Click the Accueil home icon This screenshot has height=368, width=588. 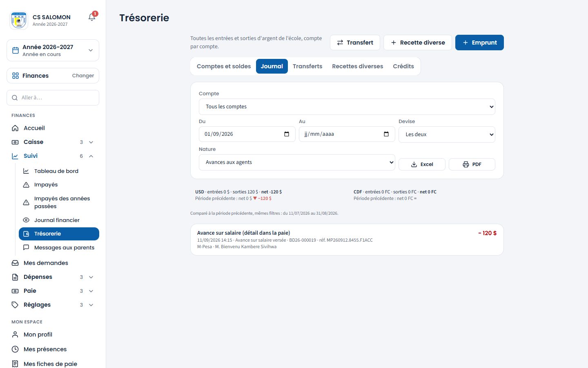coord(15,128)
